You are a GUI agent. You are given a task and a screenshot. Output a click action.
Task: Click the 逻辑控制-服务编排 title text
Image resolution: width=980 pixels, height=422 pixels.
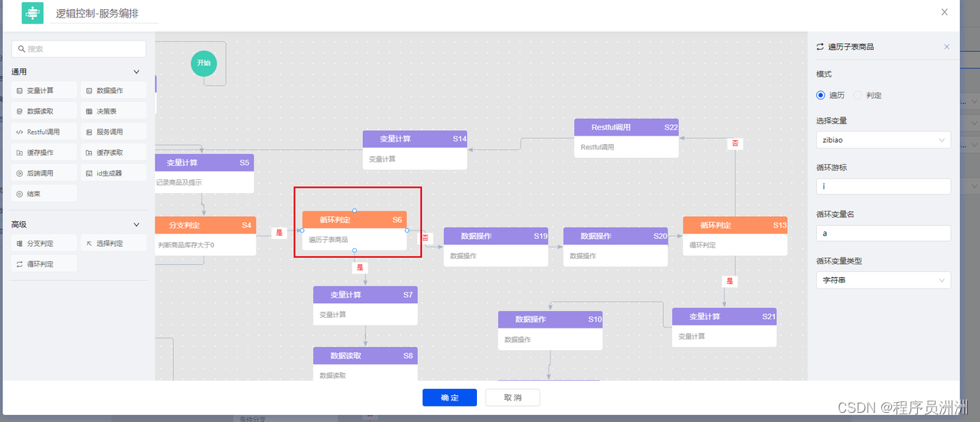click(97, 14)
